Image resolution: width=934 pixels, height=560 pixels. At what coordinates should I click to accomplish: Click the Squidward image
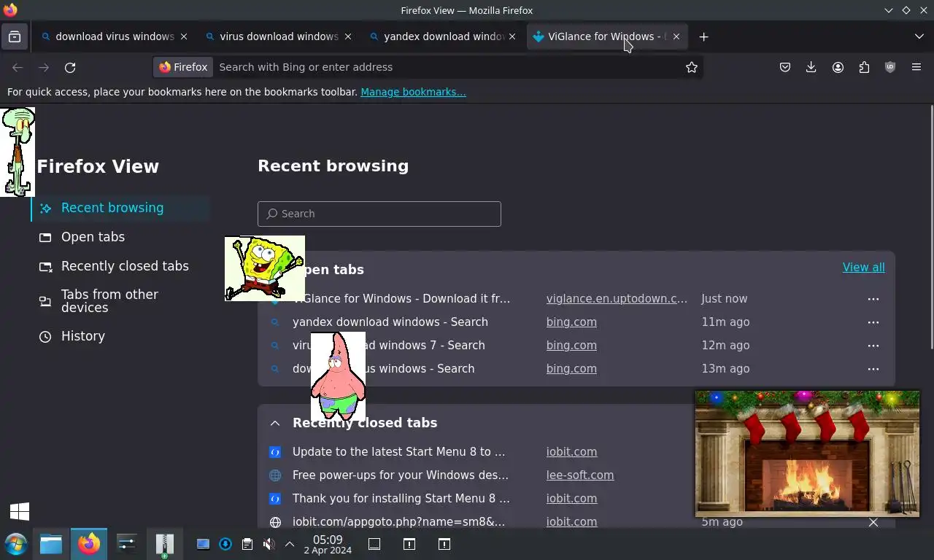coord(18,152)
